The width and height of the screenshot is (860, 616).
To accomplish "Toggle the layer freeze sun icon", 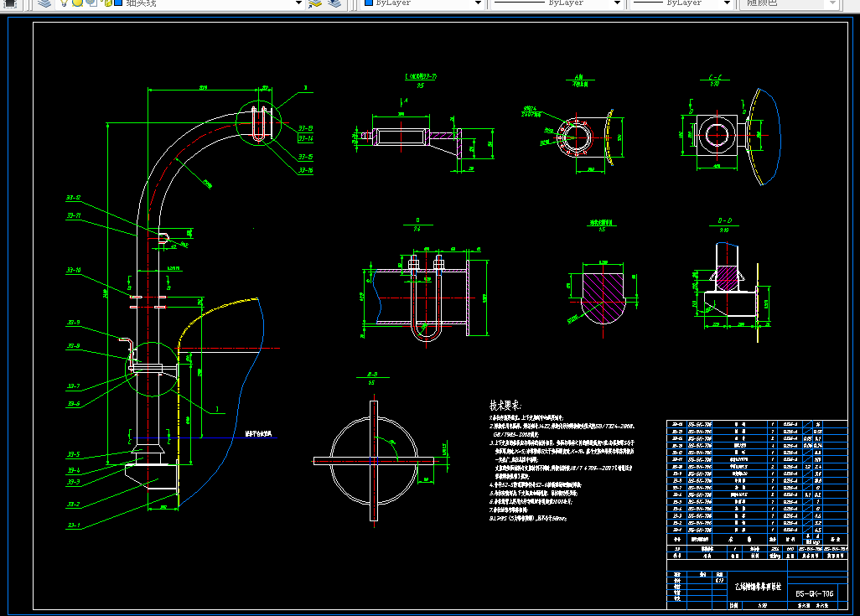I will (x=78, y=3).
